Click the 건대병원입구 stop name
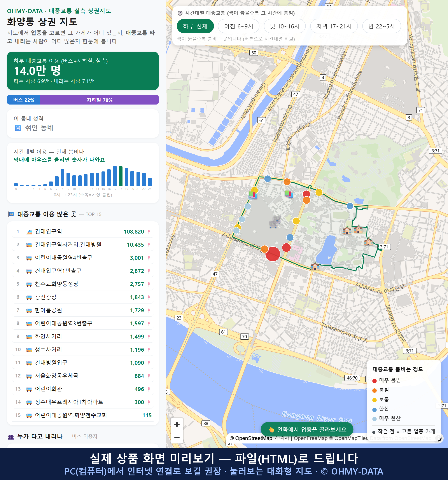 (51, 363)
